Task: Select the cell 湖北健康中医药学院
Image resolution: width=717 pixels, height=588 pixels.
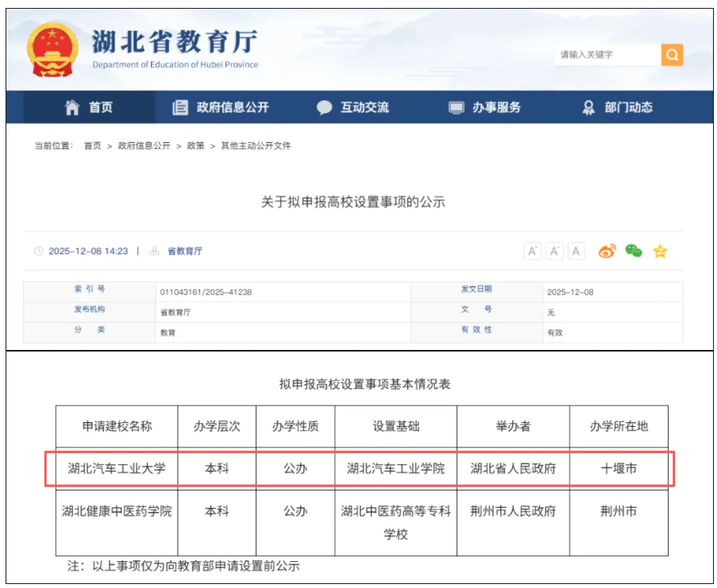Action: (x=117, y=523)
